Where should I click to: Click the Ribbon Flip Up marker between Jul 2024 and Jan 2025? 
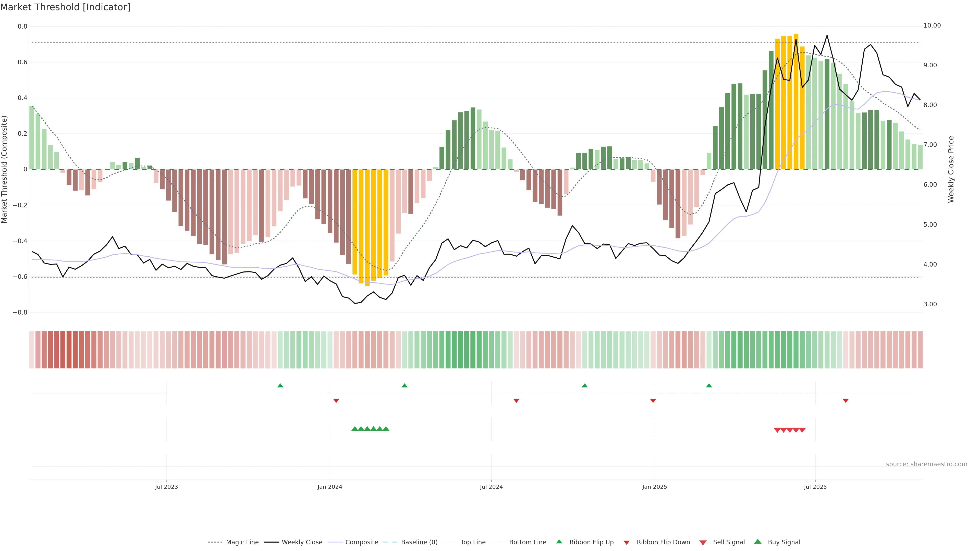[585, 386]
